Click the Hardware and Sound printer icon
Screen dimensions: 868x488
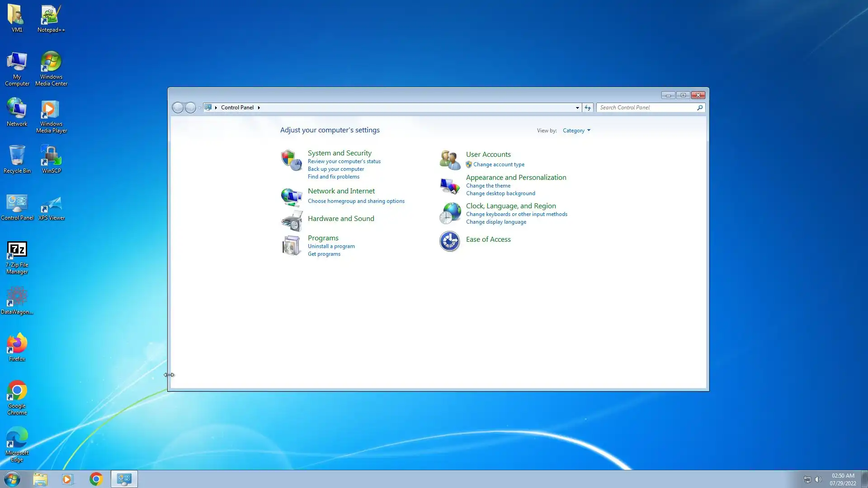pyautogui.click(x=292, y=221)
